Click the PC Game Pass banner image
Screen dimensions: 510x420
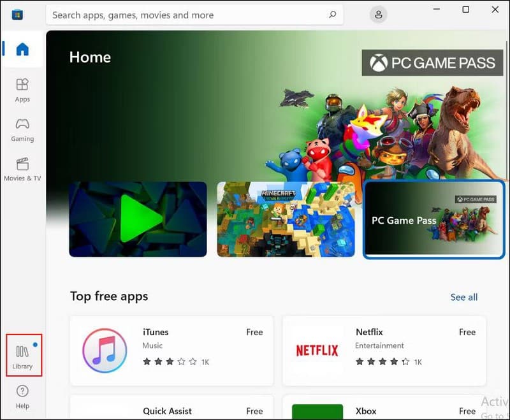[x=432, y=62]
